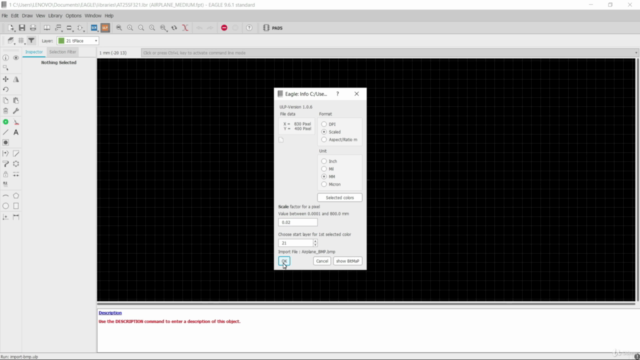Click the blue SCR script icon

pos(94,28)
